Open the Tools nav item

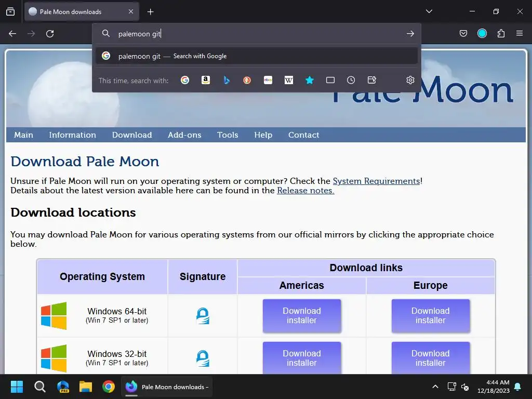pos(228,135)
